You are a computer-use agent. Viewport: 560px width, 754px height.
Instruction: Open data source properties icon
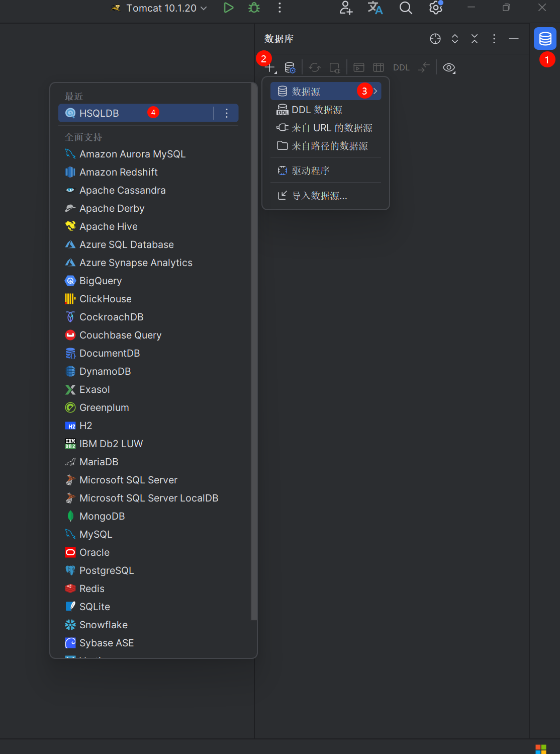[290, 68]
